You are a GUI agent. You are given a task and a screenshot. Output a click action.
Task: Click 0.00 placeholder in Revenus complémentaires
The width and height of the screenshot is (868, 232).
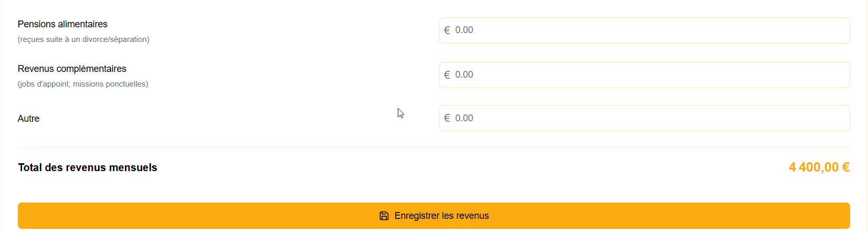click(464, 75)
